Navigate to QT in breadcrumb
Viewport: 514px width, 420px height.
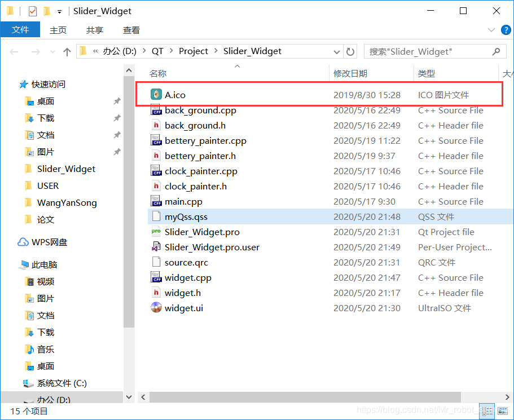[157, 51]
